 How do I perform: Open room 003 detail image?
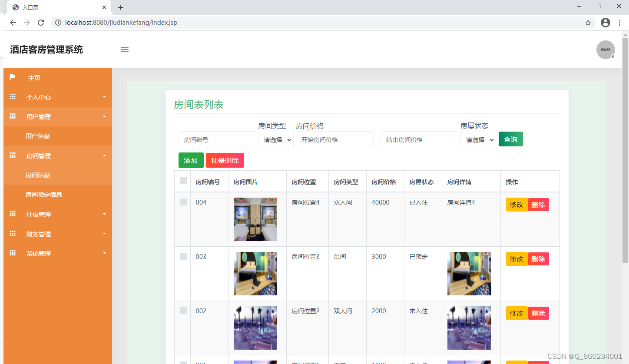[x=469, y=274]
